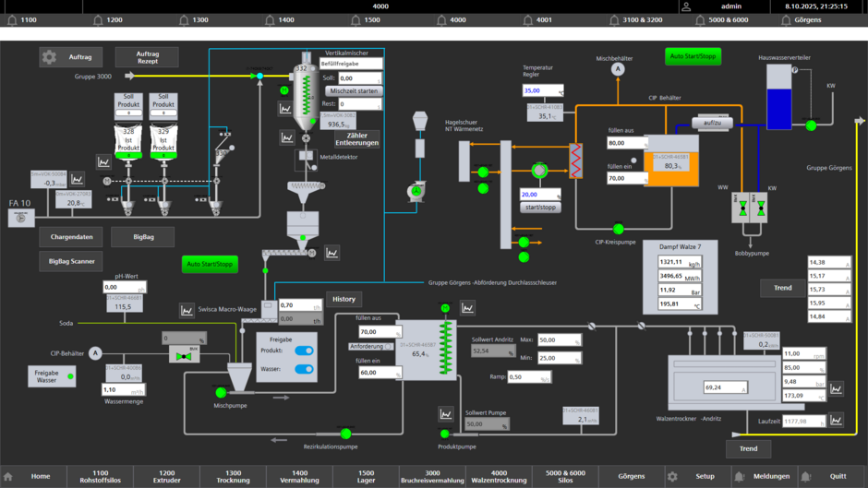This screenshot has width=868, height=488.
Task: Click the History button
Action: [x=344, y=299]
